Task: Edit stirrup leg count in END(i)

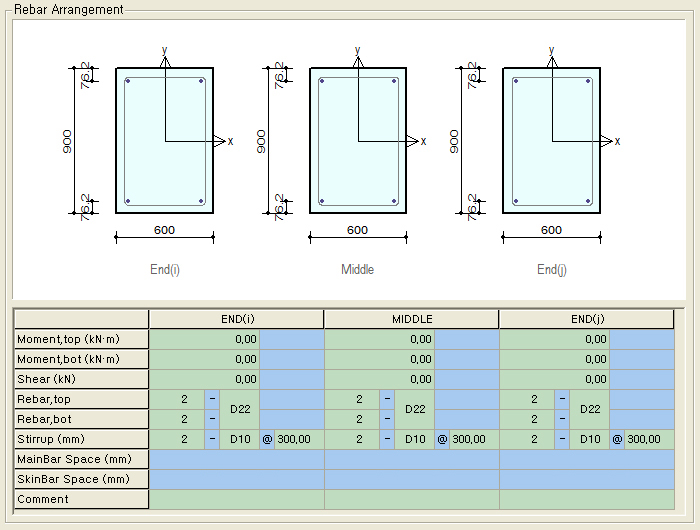Action: click(177, 439)
